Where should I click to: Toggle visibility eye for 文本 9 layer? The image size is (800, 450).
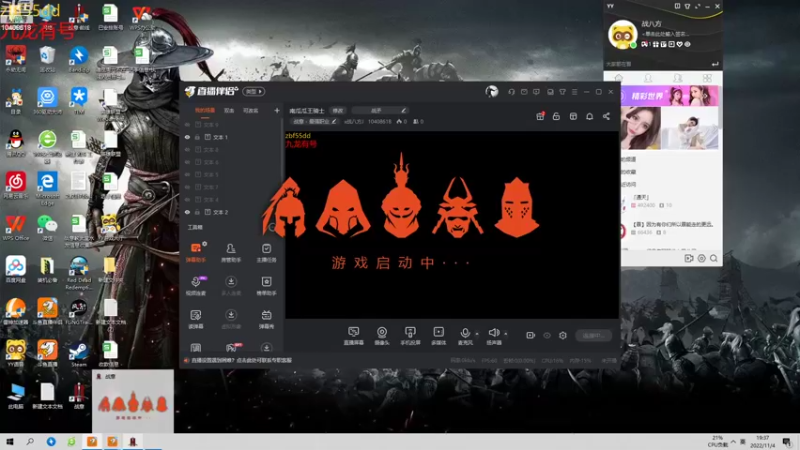[187, 124]
